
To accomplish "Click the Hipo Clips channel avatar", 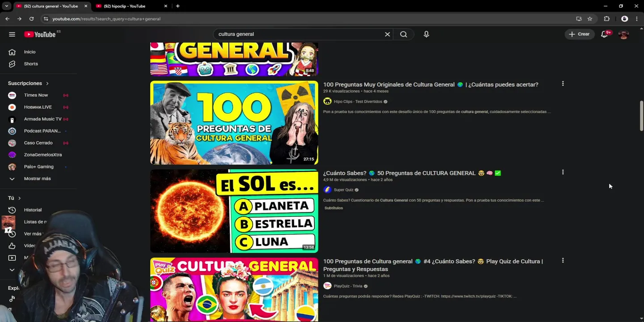I will [x=327, y=102].
